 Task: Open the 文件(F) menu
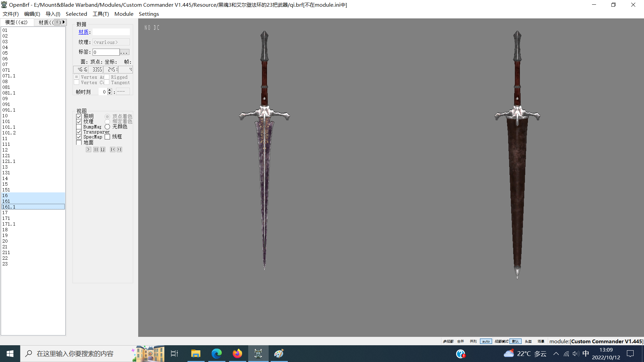click(11, 14)
